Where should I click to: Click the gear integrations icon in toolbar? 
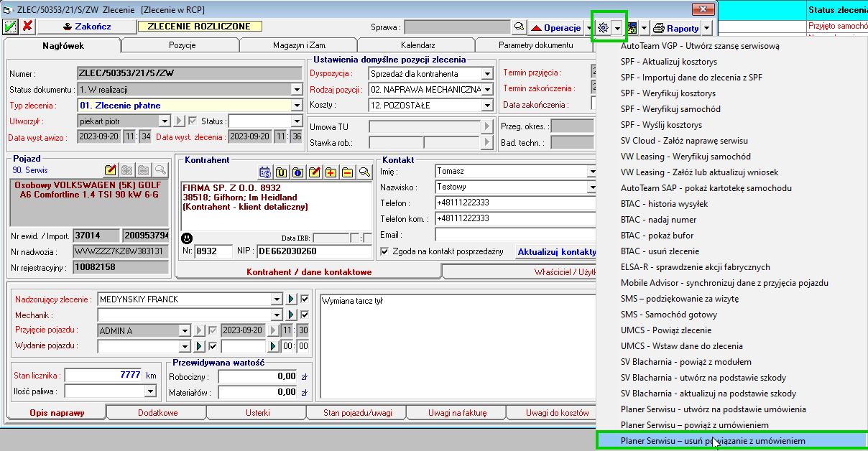click(x=603, y=27)
